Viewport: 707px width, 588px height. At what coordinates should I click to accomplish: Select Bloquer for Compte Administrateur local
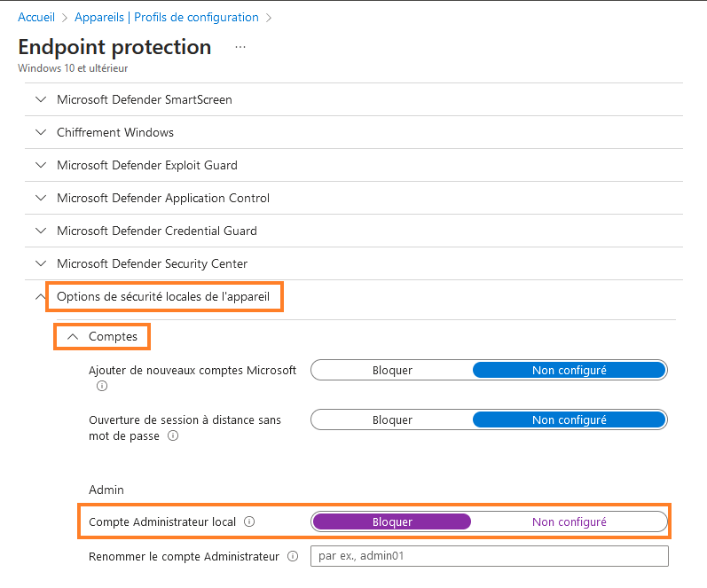(392, 521)
